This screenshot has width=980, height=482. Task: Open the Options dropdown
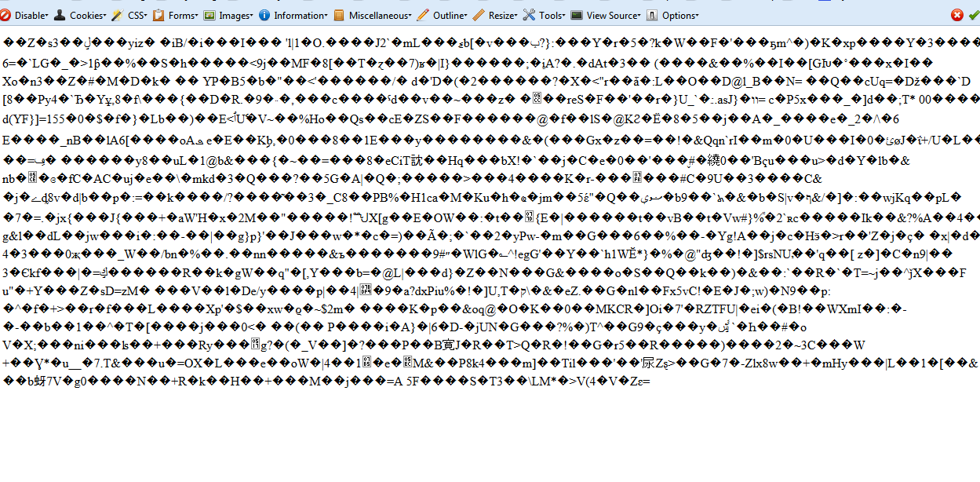click(x=672, y=15)
